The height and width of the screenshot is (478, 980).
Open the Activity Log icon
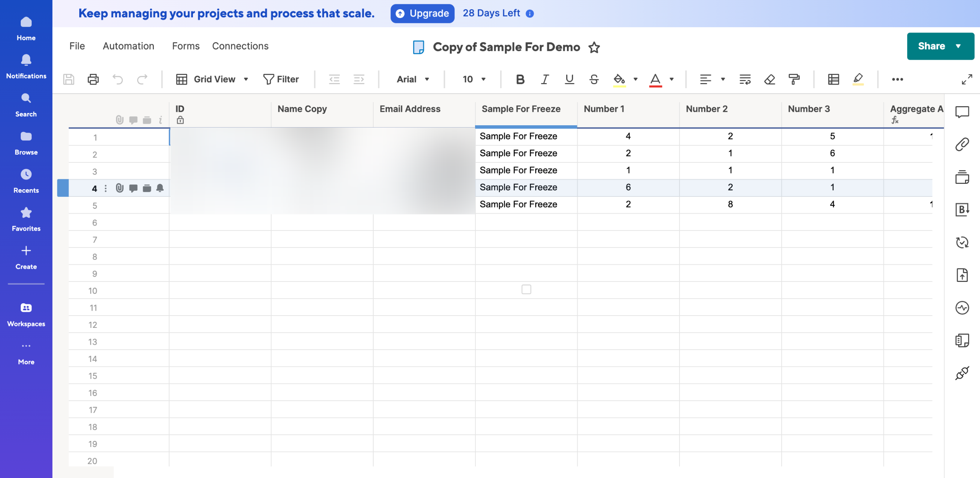pos(962,308)
